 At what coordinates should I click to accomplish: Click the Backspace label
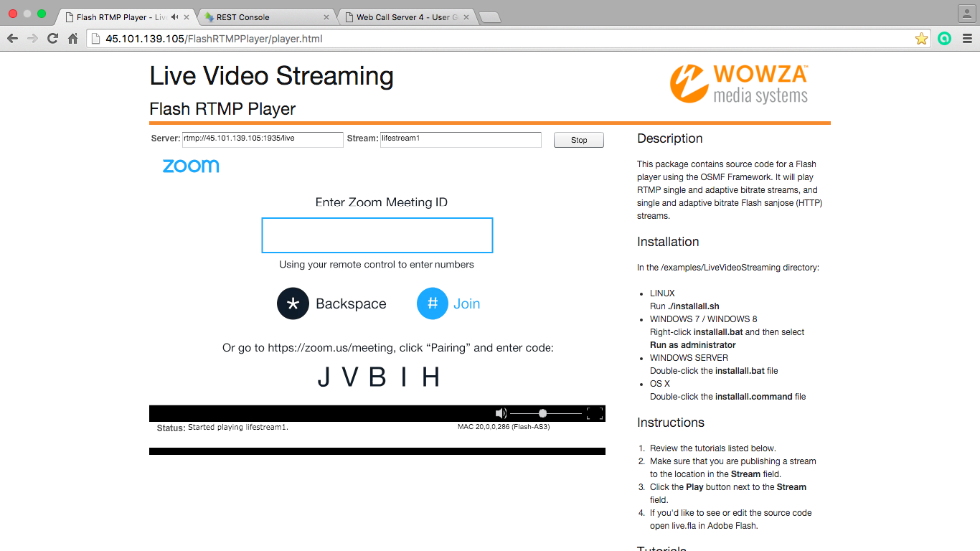[x=351, y=304]
